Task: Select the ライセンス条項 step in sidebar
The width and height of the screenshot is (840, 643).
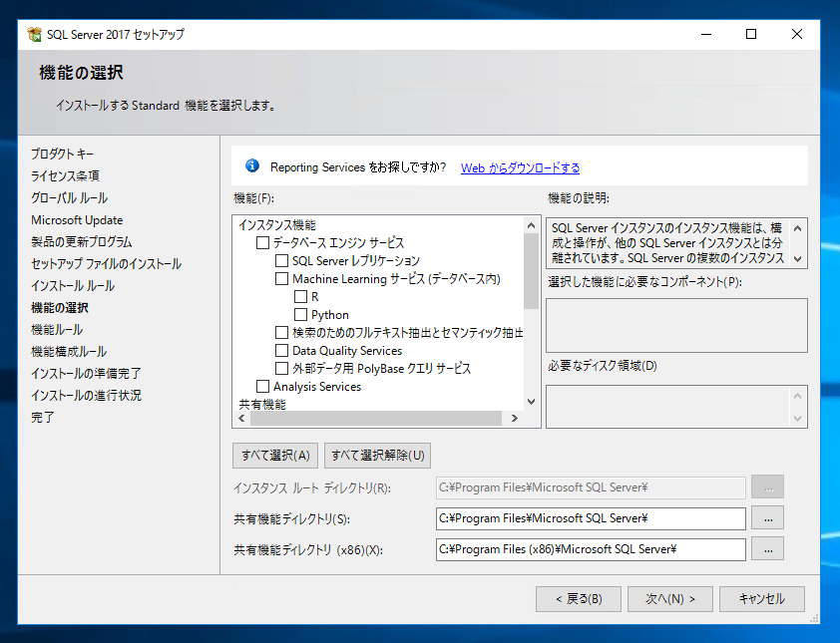Action: (x=65, y=176)
